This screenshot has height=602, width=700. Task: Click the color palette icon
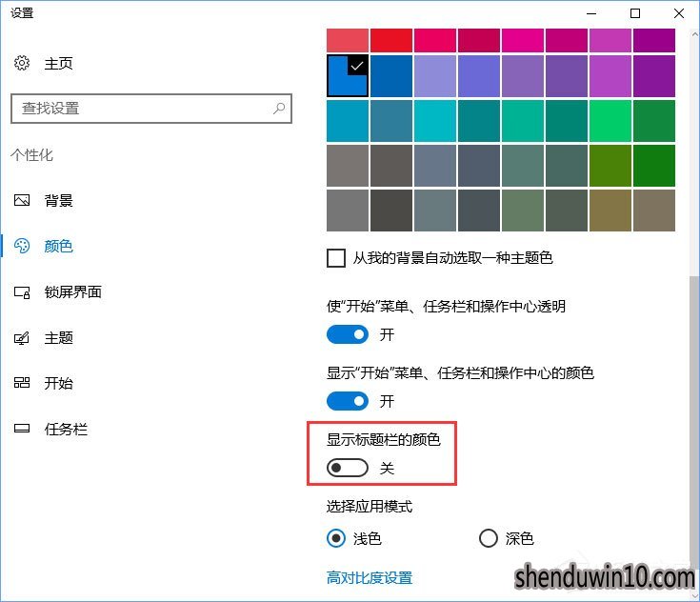(x=21, y=246)
